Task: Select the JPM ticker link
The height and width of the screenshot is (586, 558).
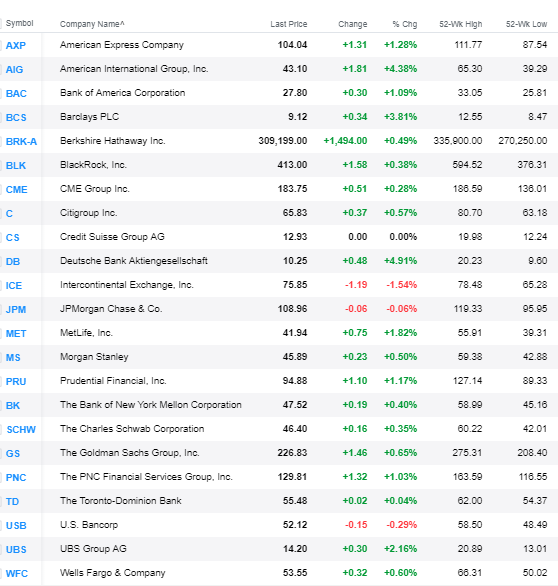Action: pyautogui.click(x=16, y=309)
